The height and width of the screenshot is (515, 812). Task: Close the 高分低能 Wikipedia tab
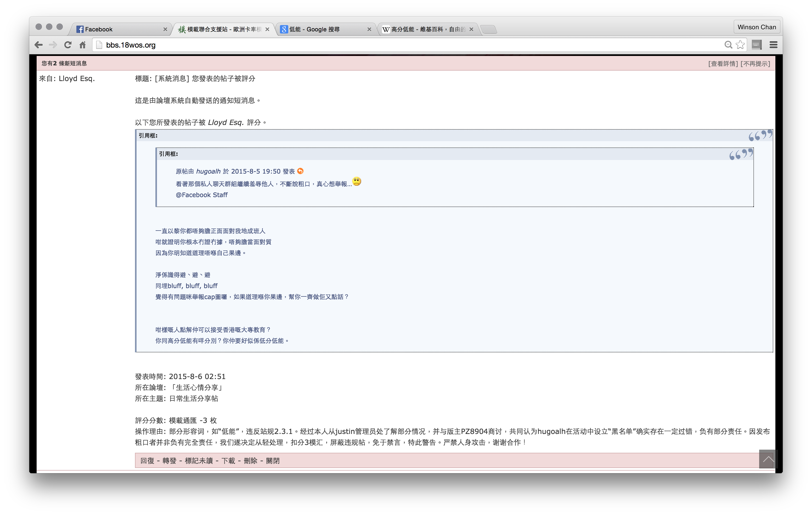tap(471, 29)
